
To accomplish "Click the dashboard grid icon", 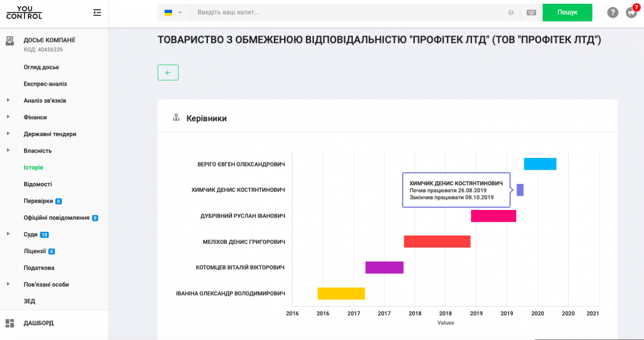I will point(10,323).
